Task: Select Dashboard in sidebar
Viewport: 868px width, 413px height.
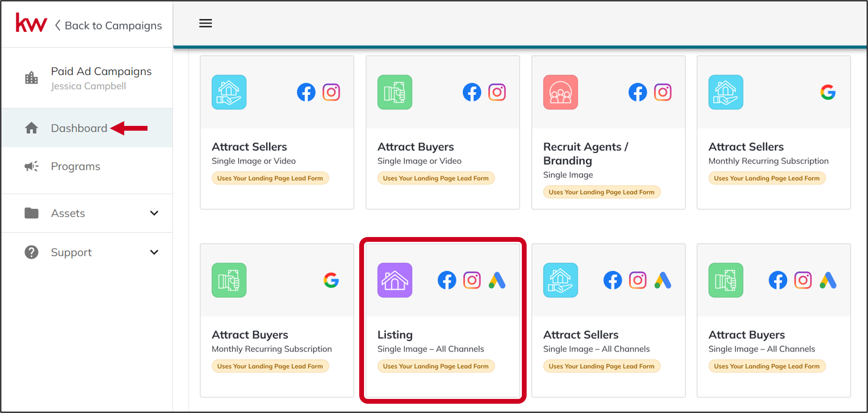Action: coord(87,128)
